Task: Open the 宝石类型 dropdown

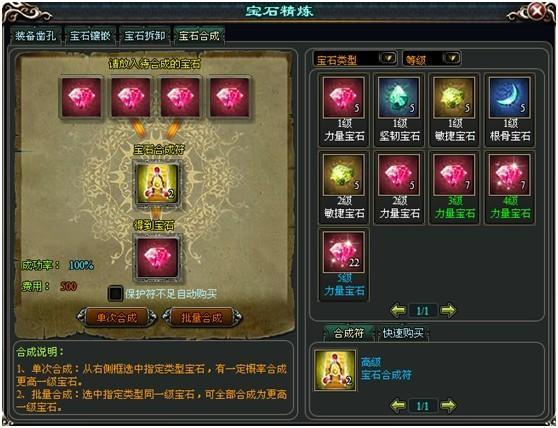Action: pyautogui.click(x=388, y=58)
